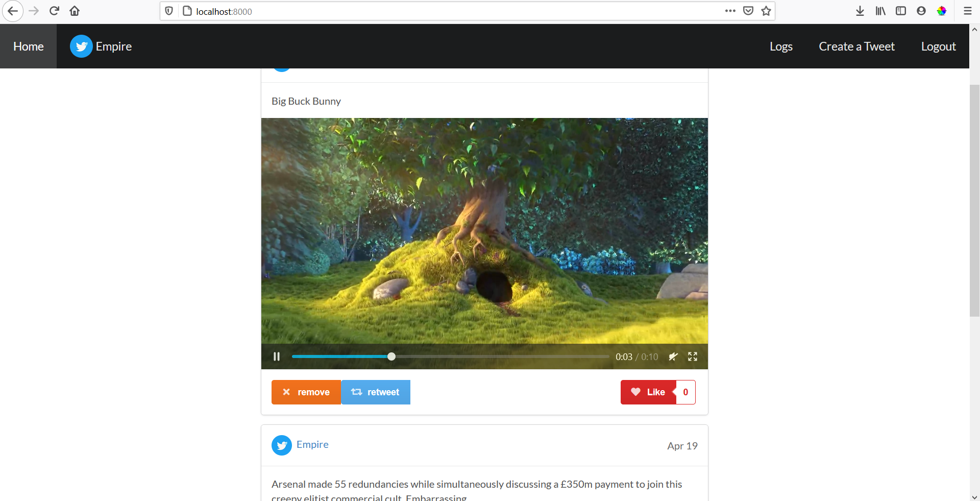The image size is (980, 501).
Task: Click the colorful extension icon
Action: [x=942, y=11]
